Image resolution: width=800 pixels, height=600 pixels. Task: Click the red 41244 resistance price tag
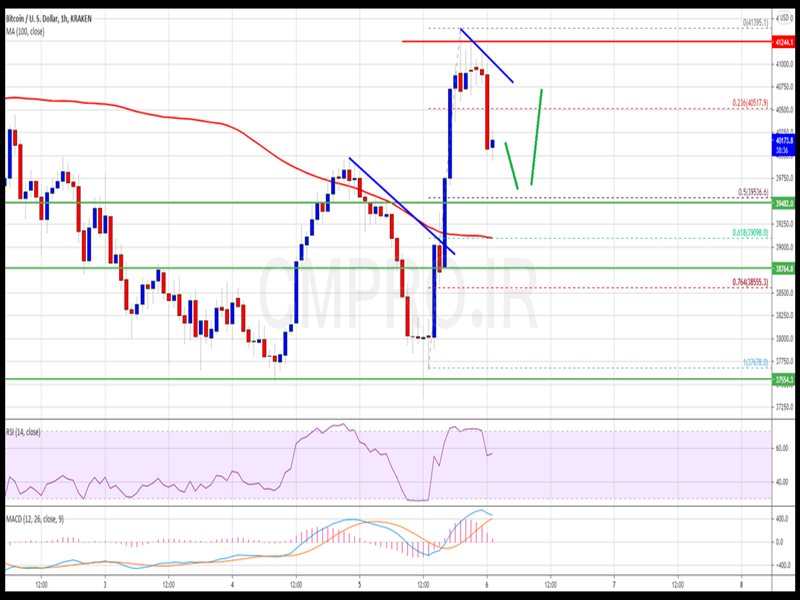(x=783, y=42)
